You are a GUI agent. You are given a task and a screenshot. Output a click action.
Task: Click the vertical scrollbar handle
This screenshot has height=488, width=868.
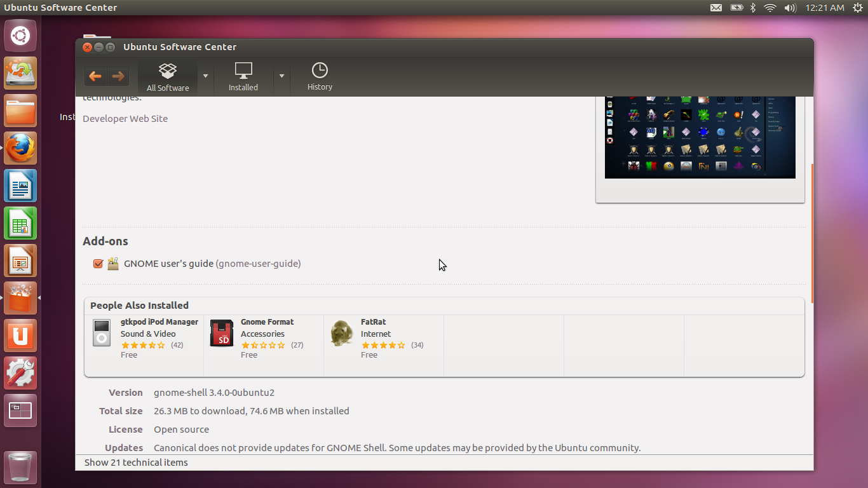[812, 233]
